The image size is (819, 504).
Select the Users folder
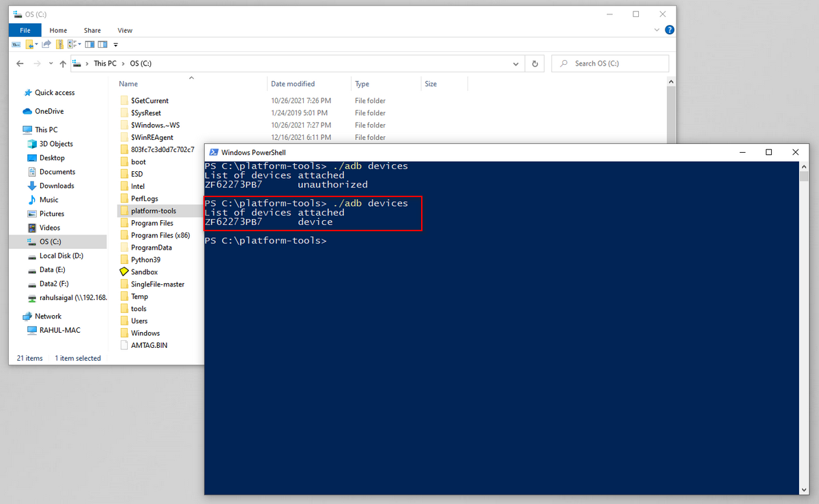point(139,321)
